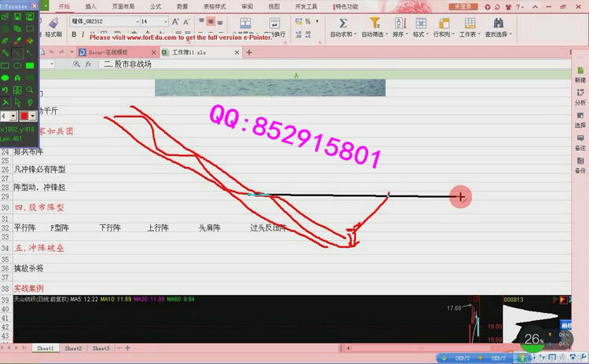Click the AutoFilter (自动筛选) funnel icon
Screen dimensions: 589x364
point(374,23)
